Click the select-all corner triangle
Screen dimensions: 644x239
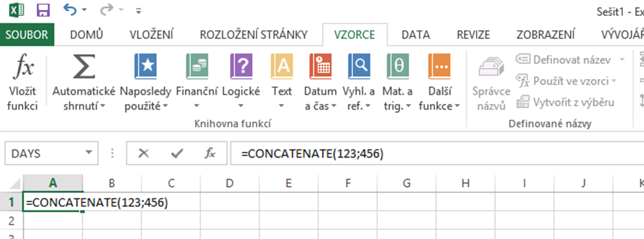tap(14, 183)
